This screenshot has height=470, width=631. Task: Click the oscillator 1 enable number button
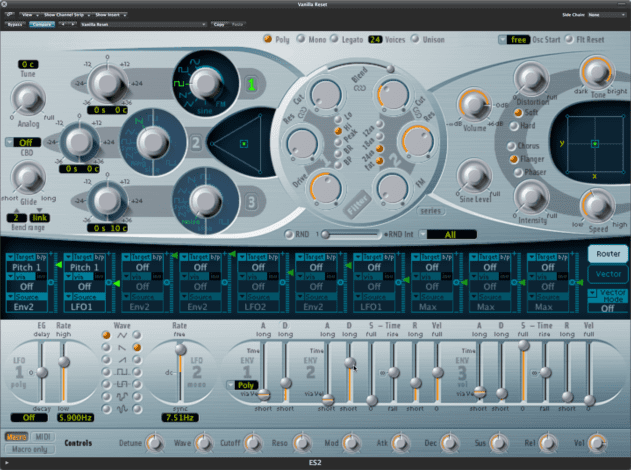point(252,84)
